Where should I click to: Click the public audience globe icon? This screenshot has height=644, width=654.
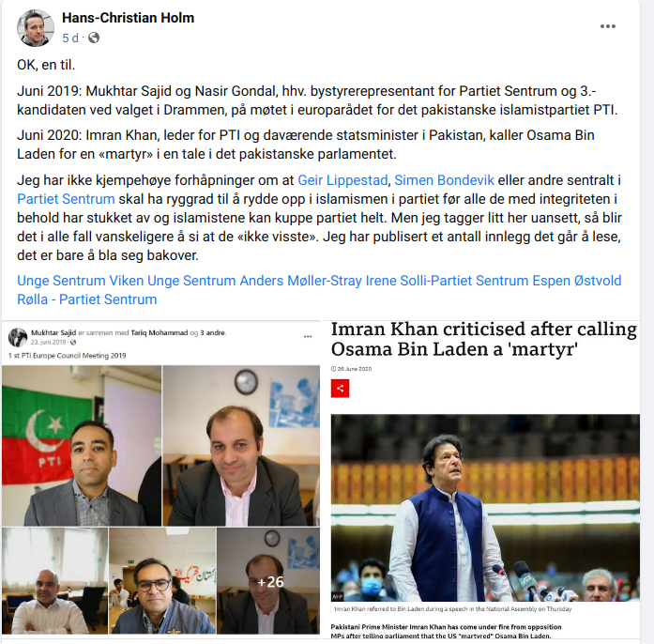tap(94, 38)
